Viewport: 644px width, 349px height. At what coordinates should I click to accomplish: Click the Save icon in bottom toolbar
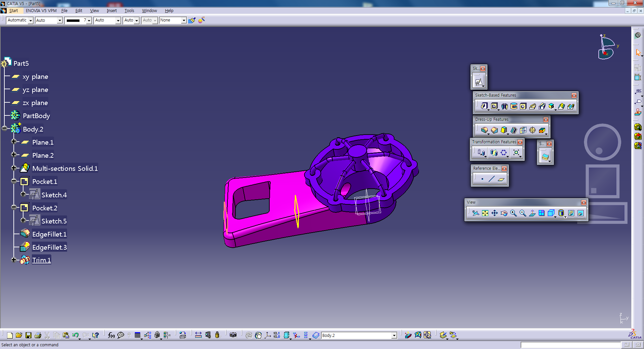coord(28,335)
